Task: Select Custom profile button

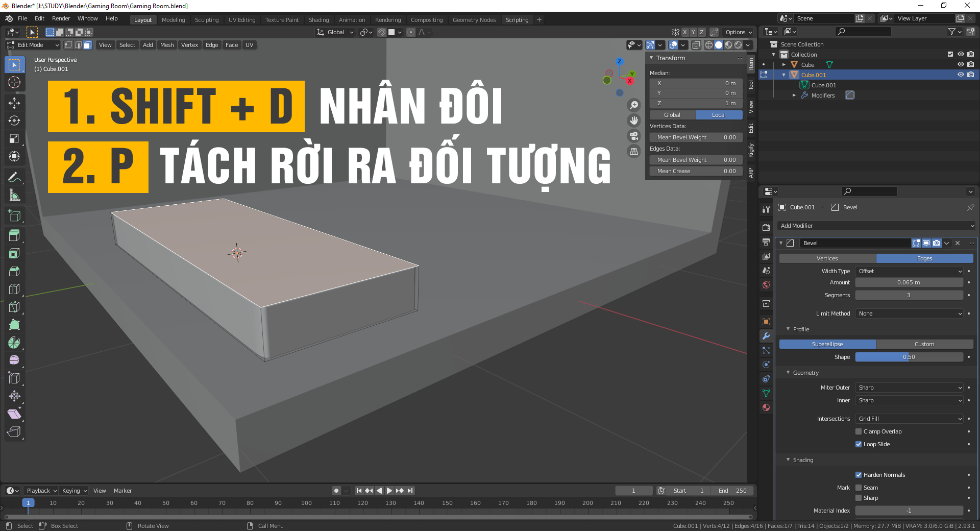Action: [924, 344]
